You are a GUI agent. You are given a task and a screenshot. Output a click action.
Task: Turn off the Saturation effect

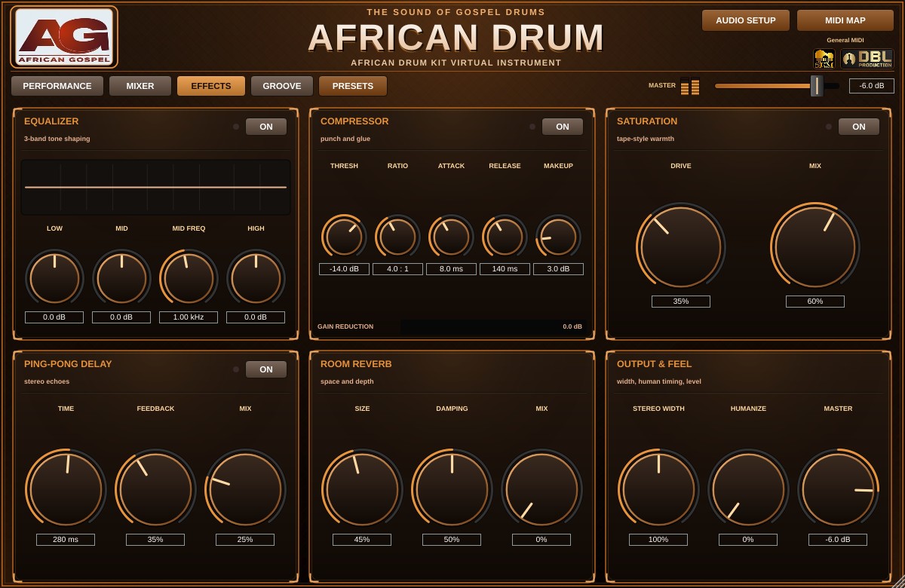(859, 127)
